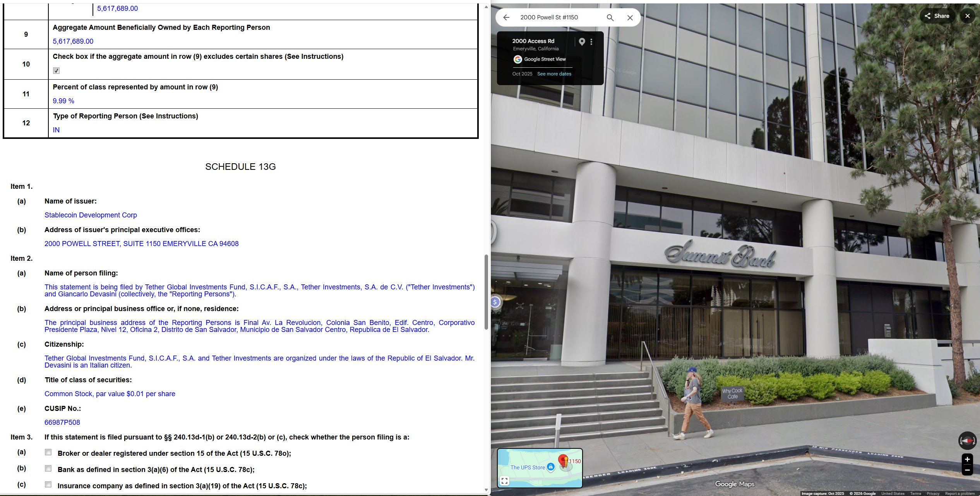Open the three-dot menu in the address card

point(591,42)
